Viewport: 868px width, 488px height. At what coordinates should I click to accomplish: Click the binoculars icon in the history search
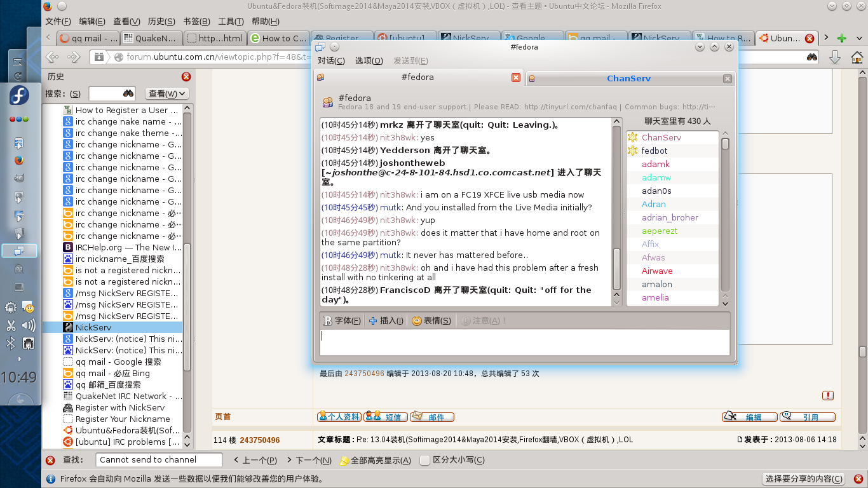coord(128,93)
